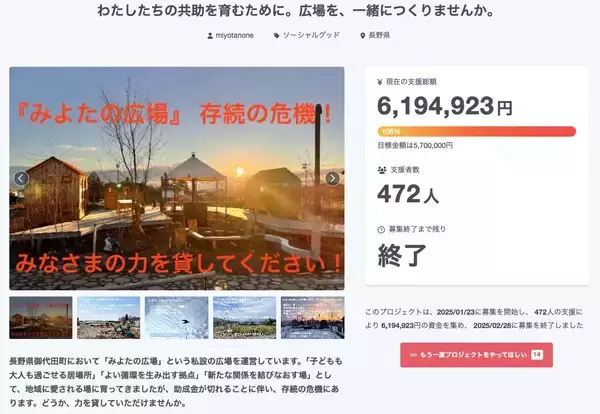Click the previous image arrow on the carousel
Viewport: 600px width, 414px height.
21,179
